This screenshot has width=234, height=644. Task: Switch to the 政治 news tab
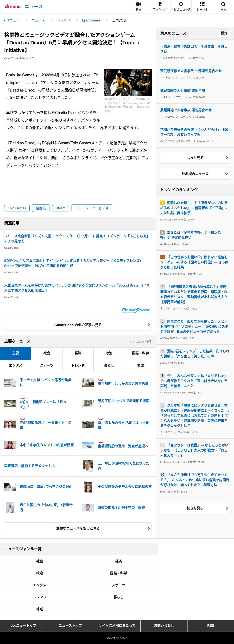109,353
